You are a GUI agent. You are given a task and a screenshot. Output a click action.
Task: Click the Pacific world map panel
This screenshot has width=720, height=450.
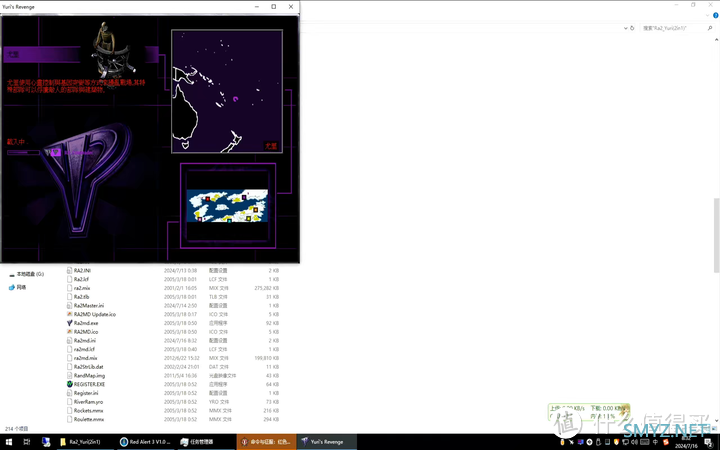coord(227,91)
